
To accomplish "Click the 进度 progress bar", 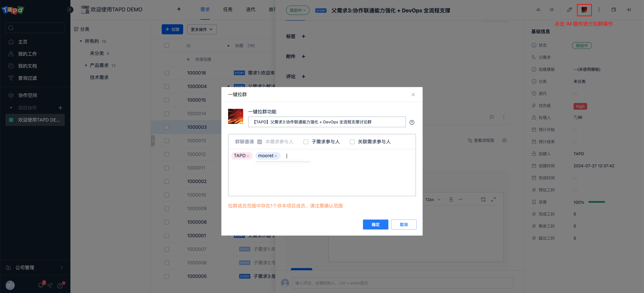I will click(x=597, y=202).
